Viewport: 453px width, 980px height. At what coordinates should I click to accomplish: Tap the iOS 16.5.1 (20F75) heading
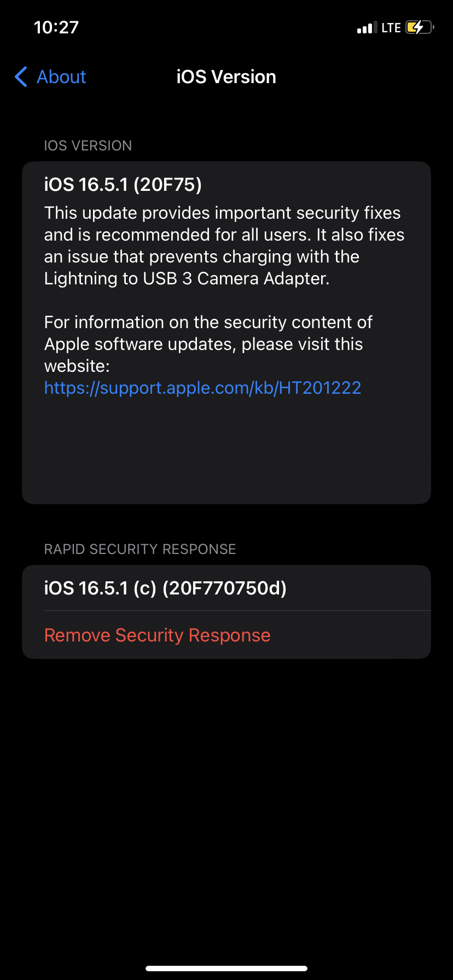coord(123,185)
